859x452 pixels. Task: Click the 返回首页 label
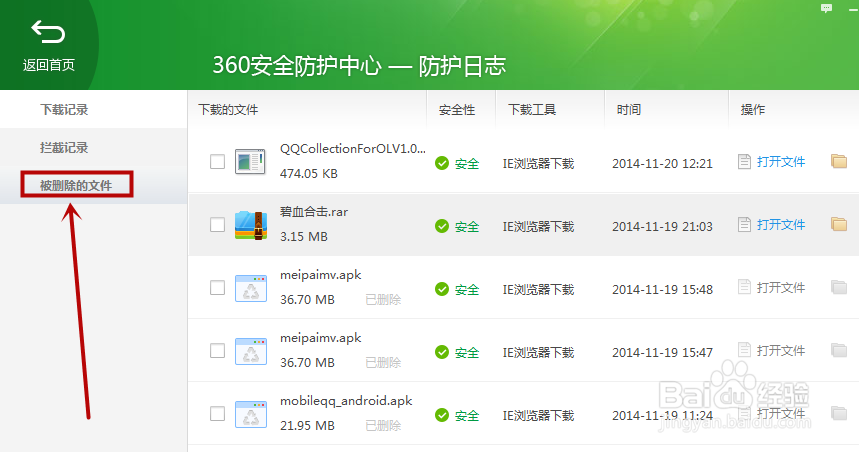49,65
